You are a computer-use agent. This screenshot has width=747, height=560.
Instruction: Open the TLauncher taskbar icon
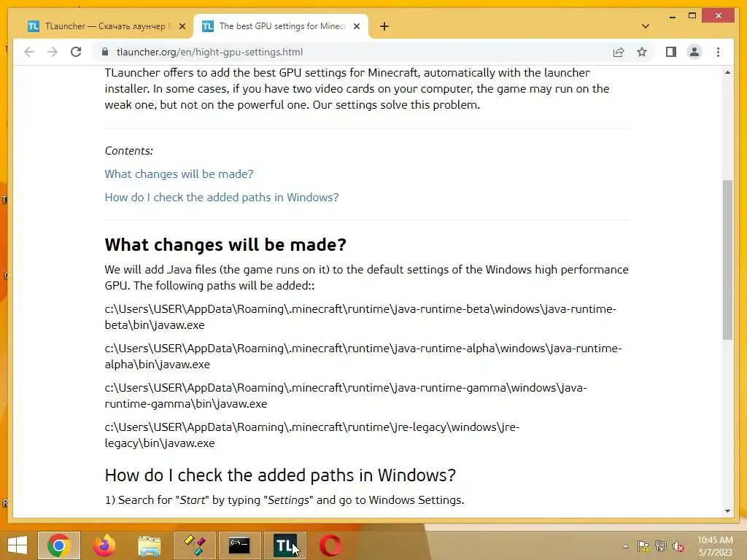click(x=285, y=545)
